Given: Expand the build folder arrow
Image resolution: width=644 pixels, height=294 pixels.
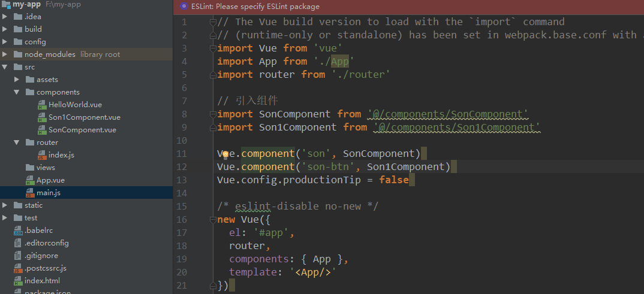Looking at the screenshot, I should pos(5,29).
